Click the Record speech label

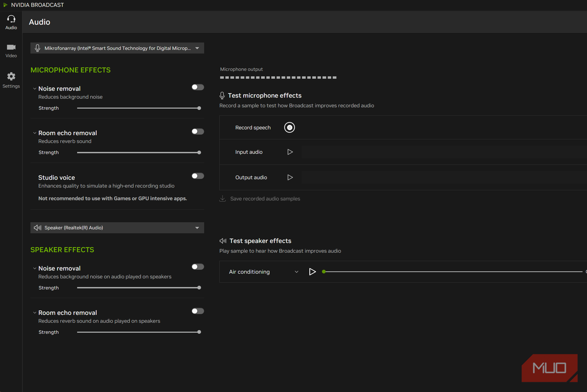pos(253,128)
